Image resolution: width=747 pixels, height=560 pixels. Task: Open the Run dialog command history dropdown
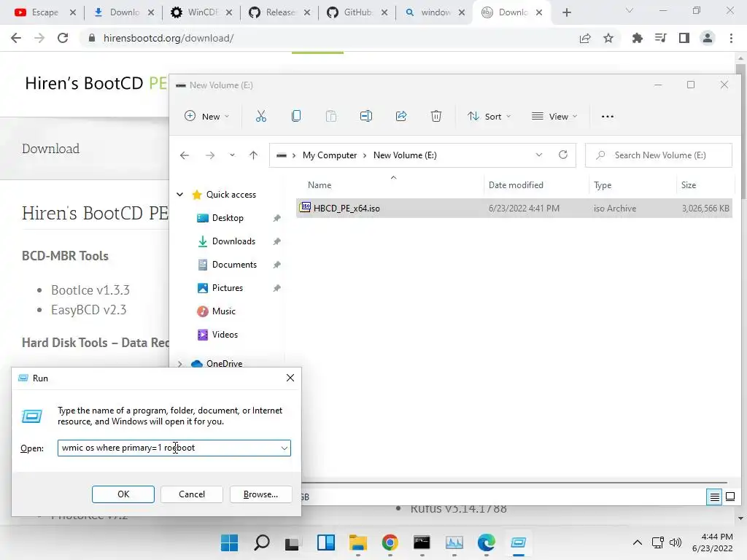[x=285, y=448]
